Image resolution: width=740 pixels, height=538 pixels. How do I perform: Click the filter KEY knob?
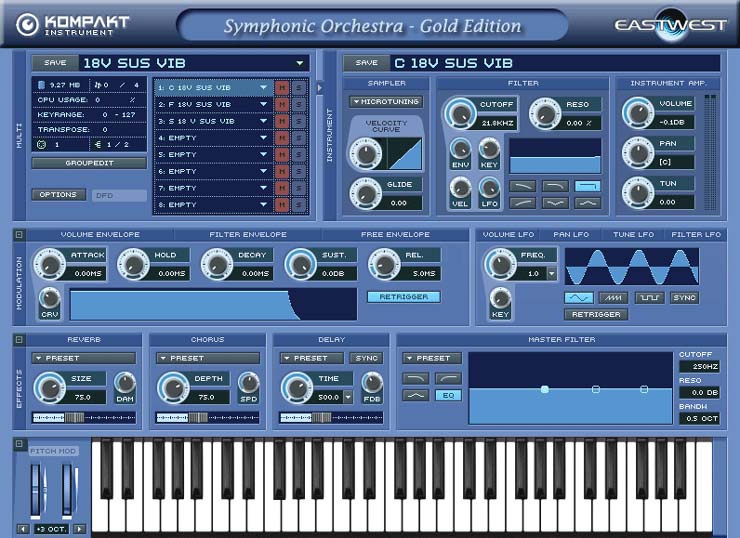click(x=489, y=149)
